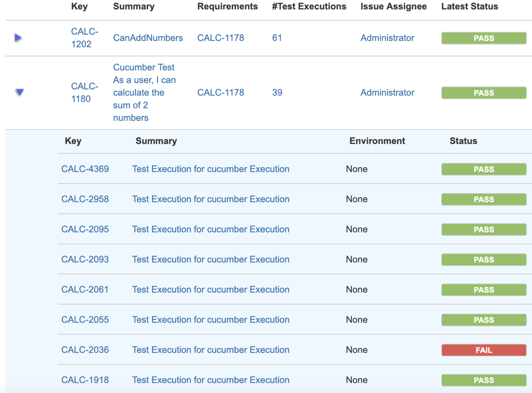Open the CALC-1180 issue key link

click(84, 92)
